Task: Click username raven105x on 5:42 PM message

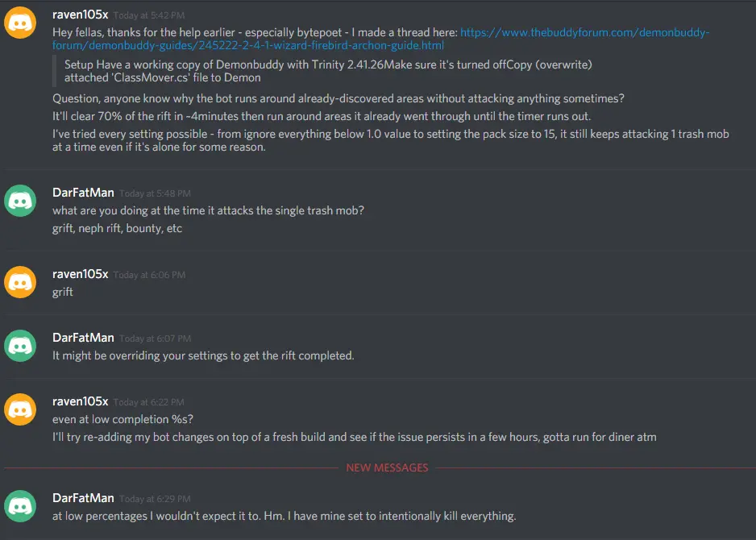Action: [80, 15]
